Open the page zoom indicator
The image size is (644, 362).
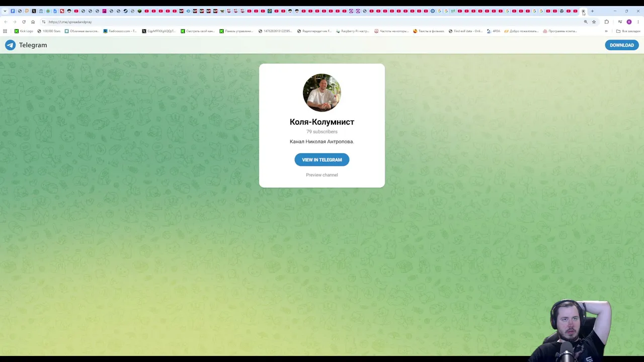click(x=586, y=22)
